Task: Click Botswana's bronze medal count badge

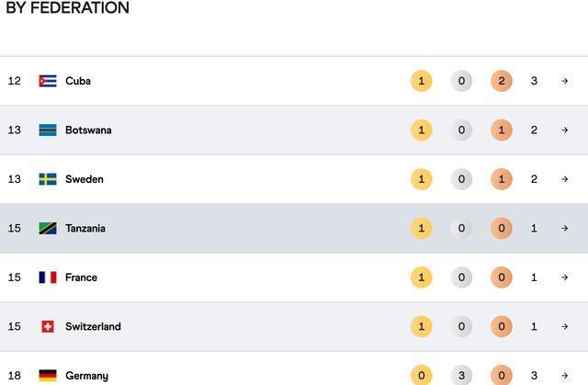Action: coord(501,130)
